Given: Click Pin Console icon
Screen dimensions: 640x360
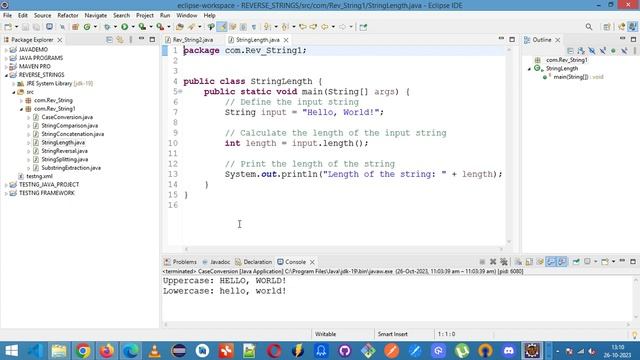Looking at the screenshot, I should tap(576, 262).
